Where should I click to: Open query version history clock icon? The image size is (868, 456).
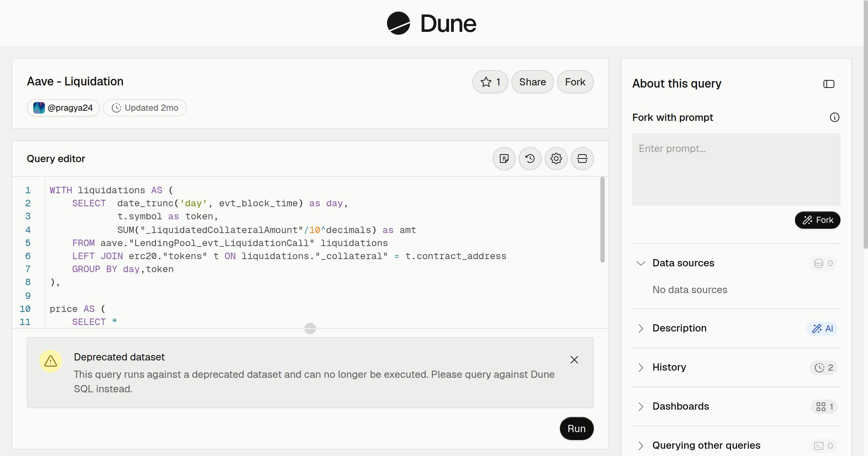click(x=530, y=159)
